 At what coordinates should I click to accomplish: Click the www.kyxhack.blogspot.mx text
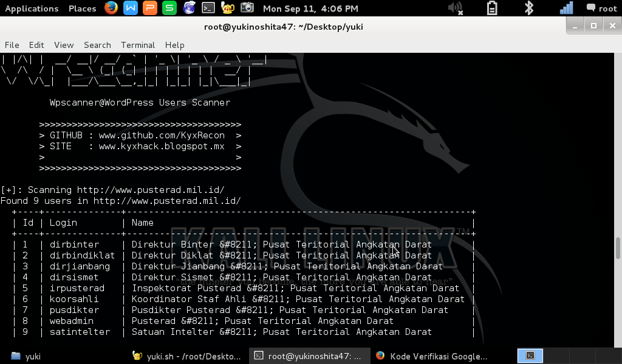pyautogui.click(x=162, y=147)
